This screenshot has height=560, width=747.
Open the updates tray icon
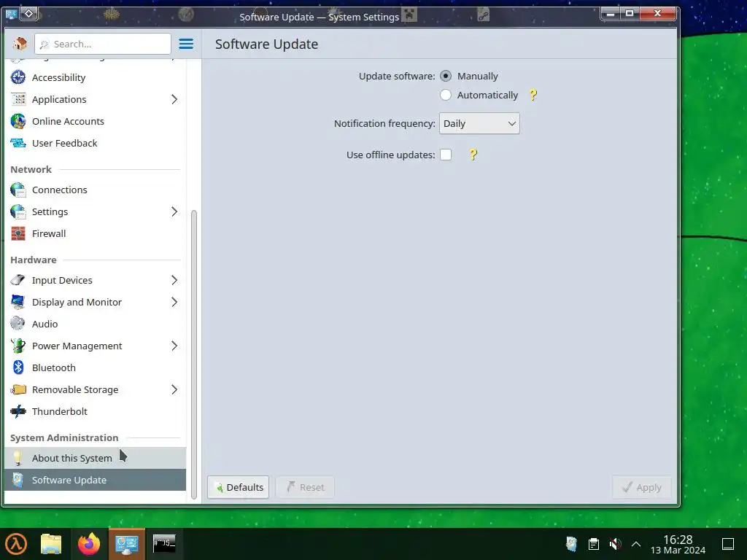click(x=572, y=544)
